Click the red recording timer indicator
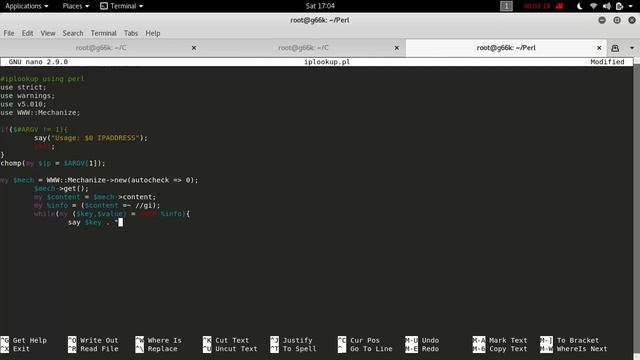 pyautogui.click(x=537, y=6)
